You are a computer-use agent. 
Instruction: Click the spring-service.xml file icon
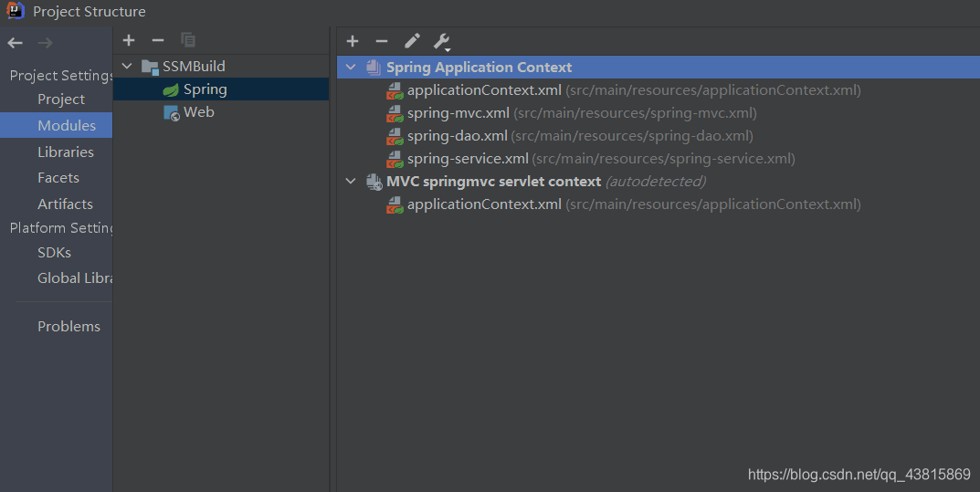pyautogui.click(x=395, y=159)
